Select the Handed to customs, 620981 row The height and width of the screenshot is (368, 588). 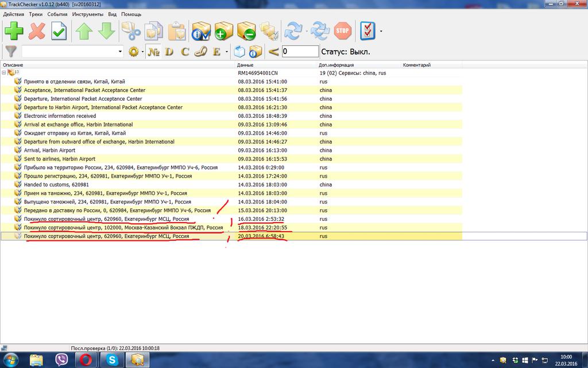56,185
